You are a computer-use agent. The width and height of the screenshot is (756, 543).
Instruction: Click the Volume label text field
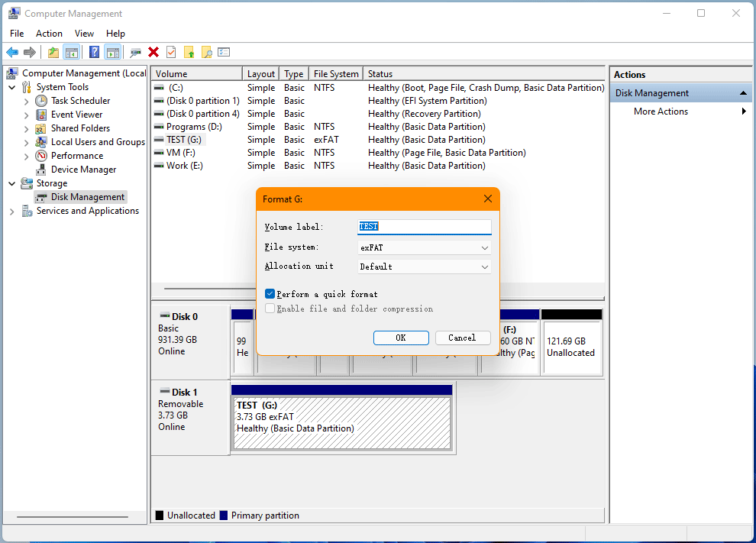pyautogui.click(x=425, y=227)
